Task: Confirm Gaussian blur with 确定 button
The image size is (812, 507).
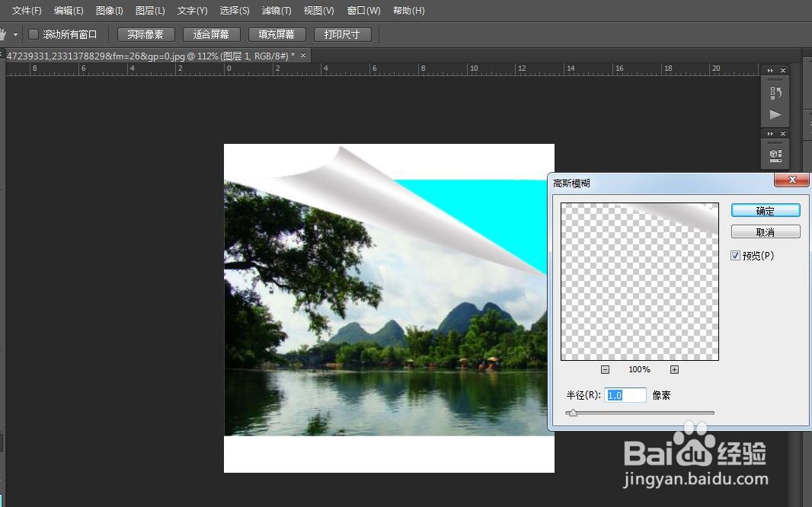Action: (766, 211)
